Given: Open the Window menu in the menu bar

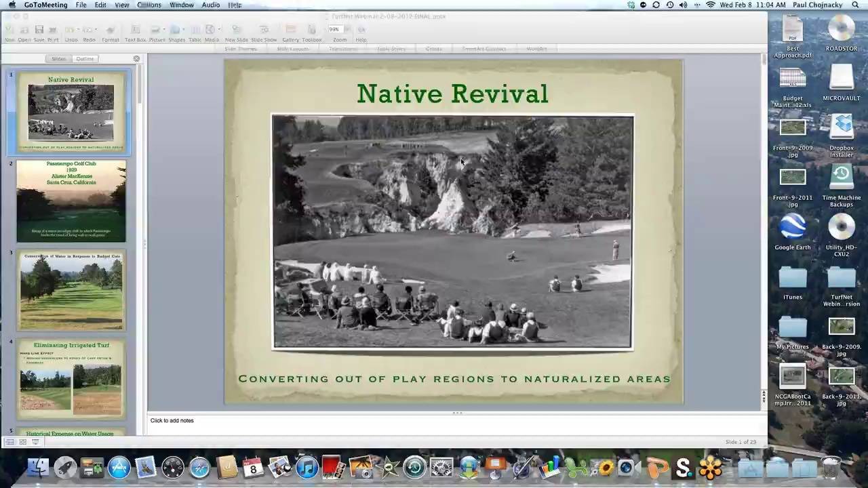Looking at the screenshot, I should (x=181, y=5).
